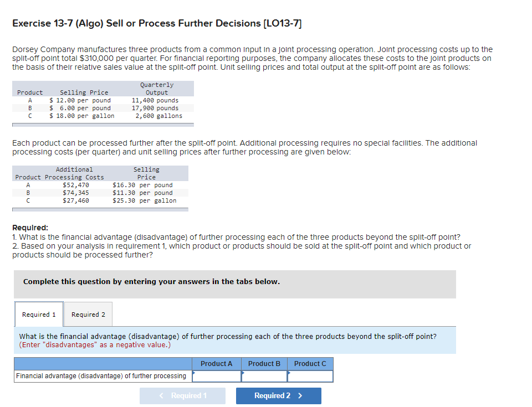Image resolution: width=532 pixels, height=407 pixels.
Task: Click the $ 6.00 per pound price
Action: coord(80,108)
